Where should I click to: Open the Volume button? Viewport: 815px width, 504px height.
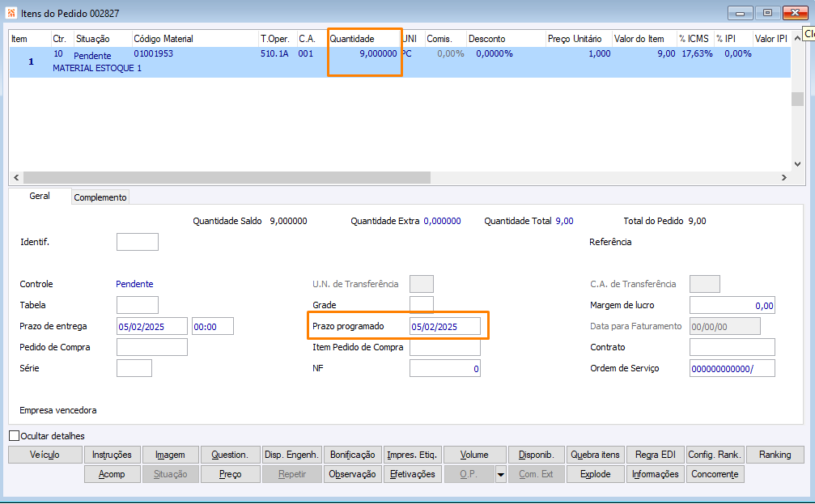click(474, 455)
